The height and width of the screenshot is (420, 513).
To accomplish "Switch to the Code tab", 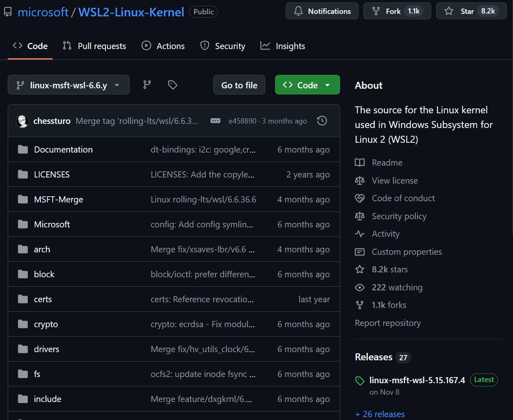I will [x=30, y=46].
